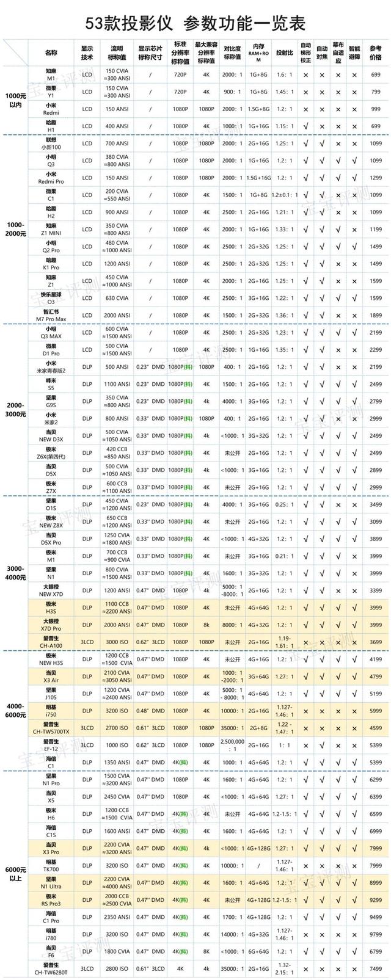This screenshot has width=391, height=980.
Task: Select the product name 联想 小新100
Action: (51, 143)
